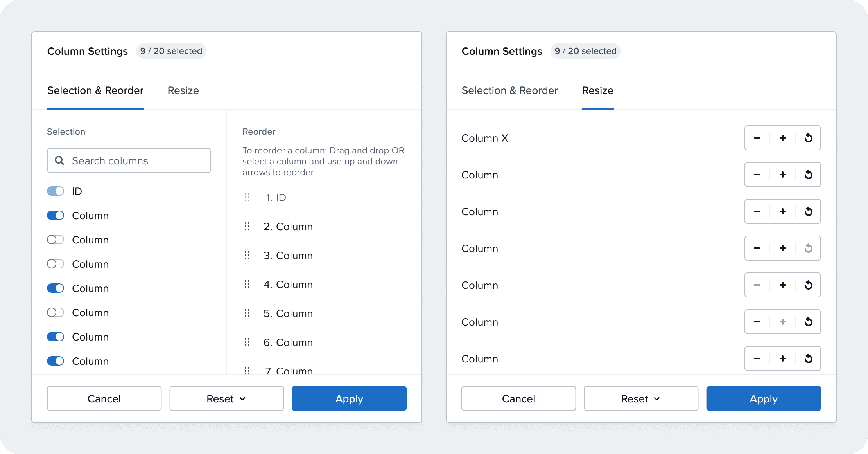This screenshot has height=454, width=868.
Task: Click the minus icon for Column X
Action: (757, 138)
